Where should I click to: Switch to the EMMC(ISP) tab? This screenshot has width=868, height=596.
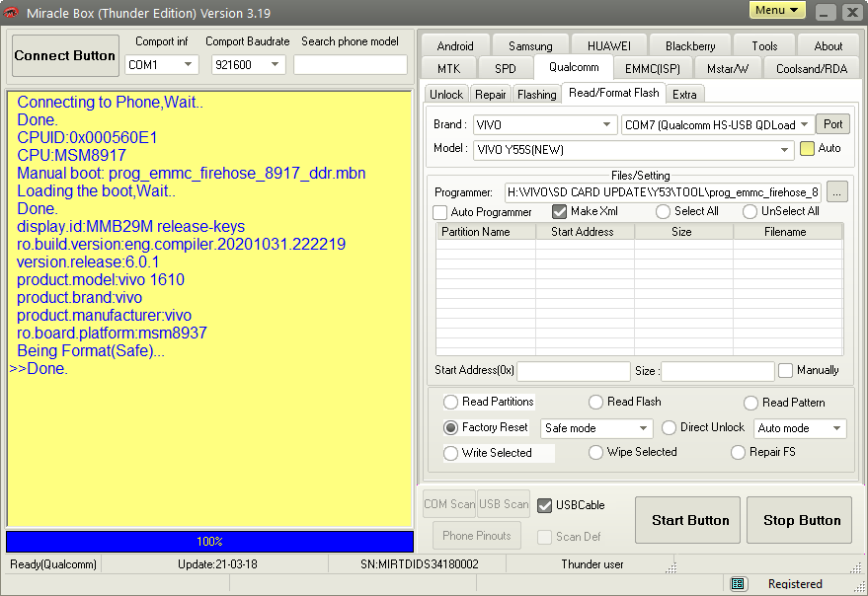652,69
